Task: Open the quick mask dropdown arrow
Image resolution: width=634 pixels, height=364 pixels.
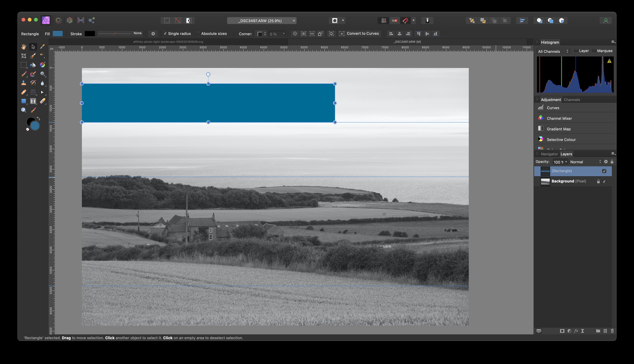Action: tap(343, 20)
